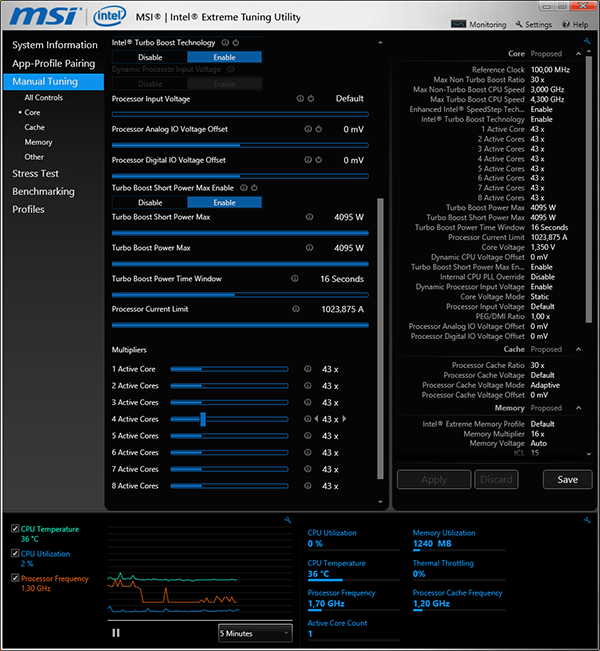Click the Apply button
600x651 pixels.
(434, 480)
